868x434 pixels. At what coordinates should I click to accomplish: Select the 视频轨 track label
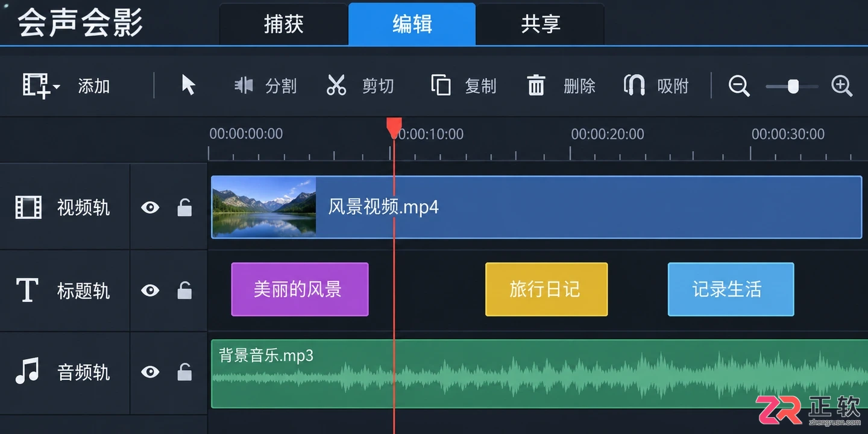(83, 208)
